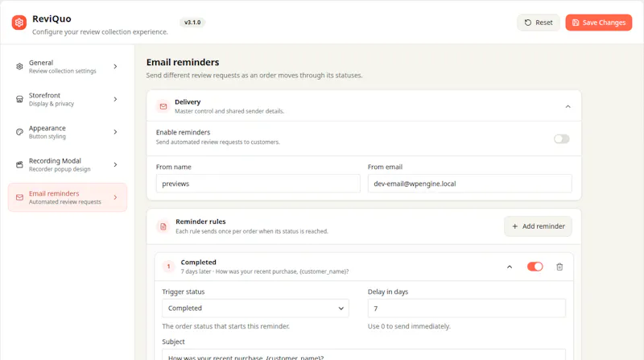Click the 'Completed' rule title text

(x=198, y=263)
